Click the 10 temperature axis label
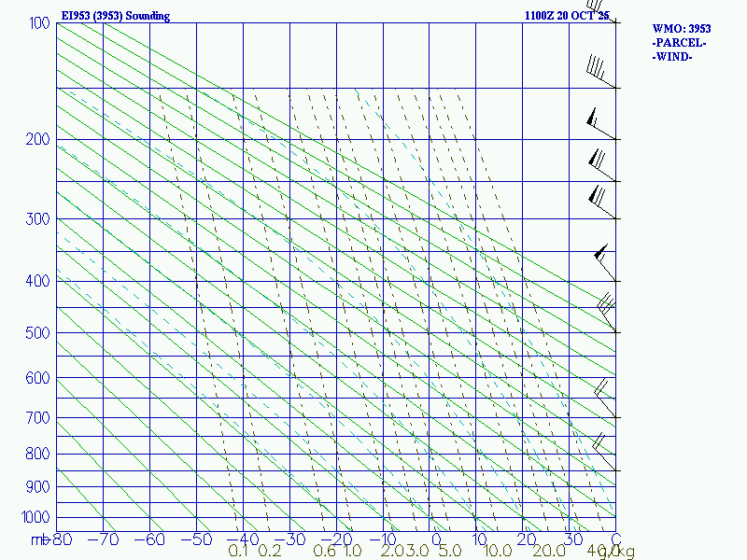This screenshot has width=747, height=560. click(x=480, y=539)
